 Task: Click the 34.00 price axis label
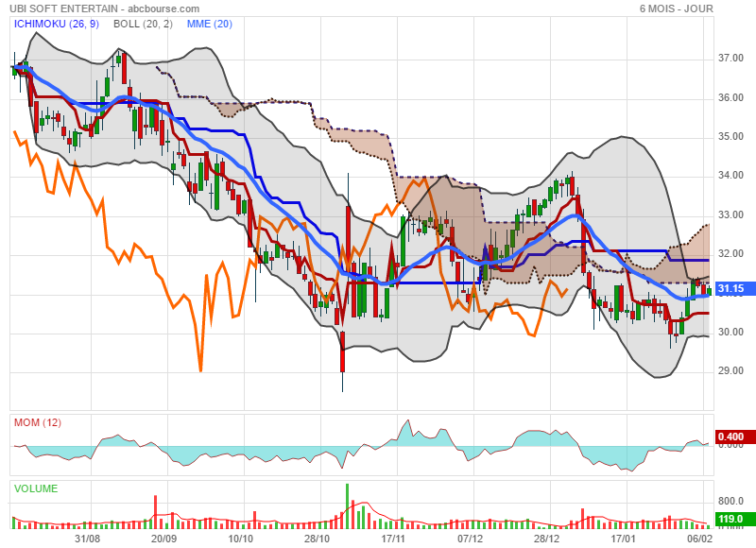point(730,176)
